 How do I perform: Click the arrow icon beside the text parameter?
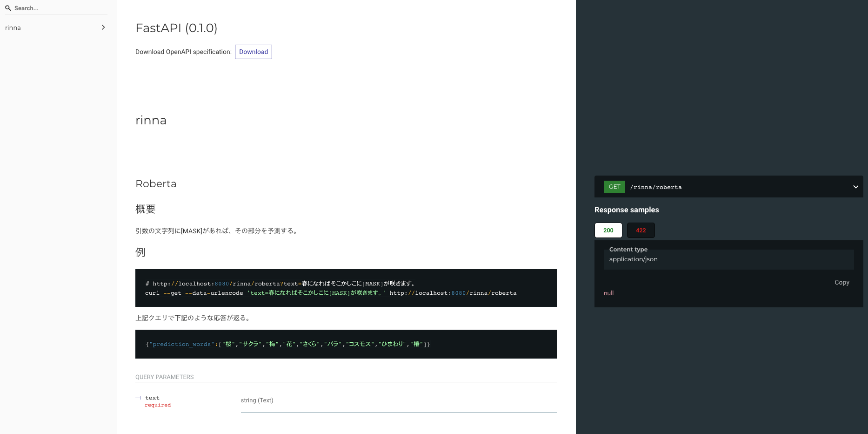tap(138, 398)
